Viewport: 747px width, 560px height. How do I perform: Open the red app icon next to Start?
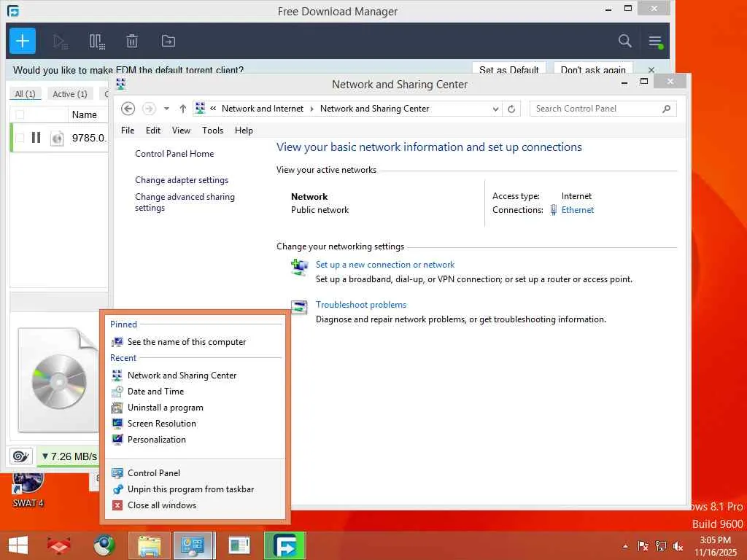[59, 545]
